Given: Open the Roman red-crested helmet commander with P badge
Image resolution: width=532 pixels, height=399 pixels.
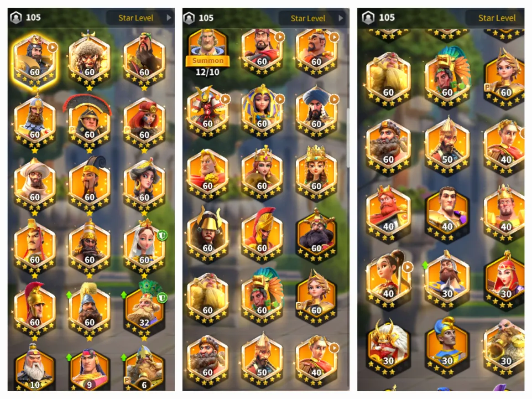Looking at the screenshot, I should click(89, 124).
